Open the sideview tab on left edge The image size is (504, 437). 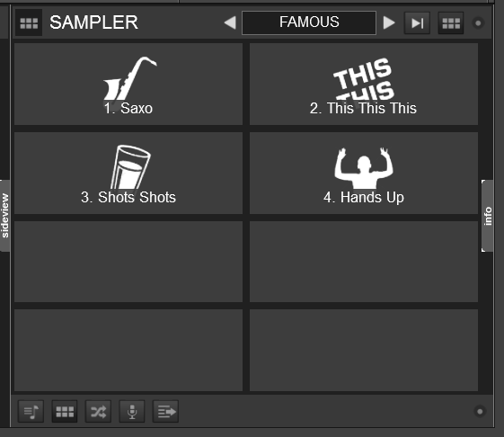4,216
